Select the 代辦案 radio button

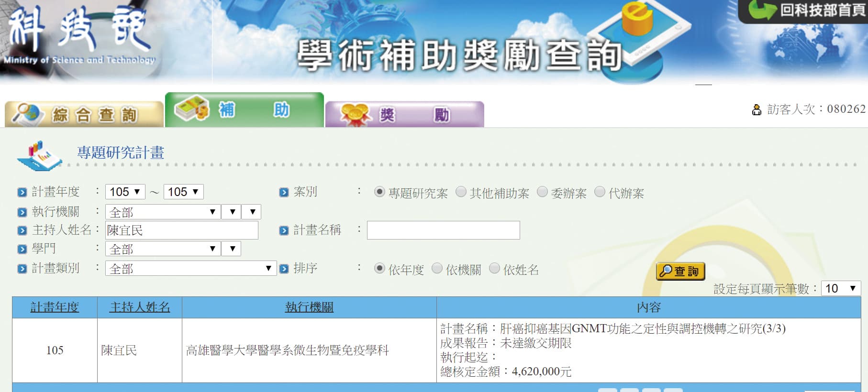600,192
